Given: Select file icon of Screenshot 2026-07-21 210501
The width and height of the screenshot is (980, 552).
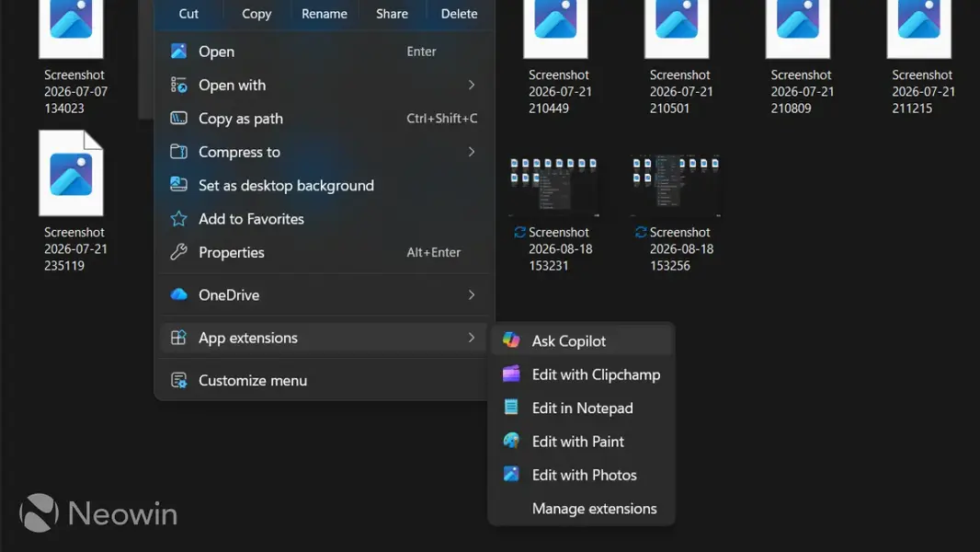Looking at the screenshot, I should coord(677,29).
